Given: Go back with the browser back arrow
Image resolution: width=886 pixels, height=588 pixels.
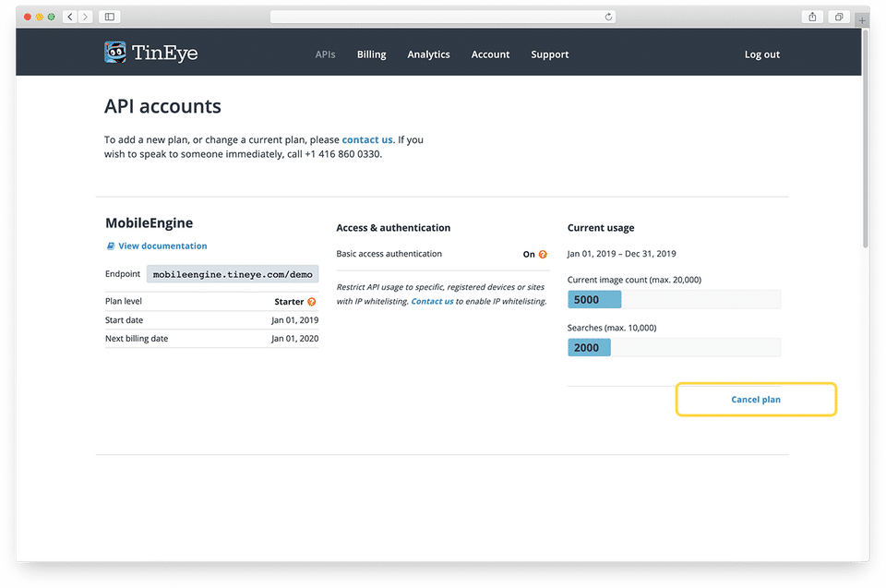Looking at the screenshot, I should tap(70, 17).
